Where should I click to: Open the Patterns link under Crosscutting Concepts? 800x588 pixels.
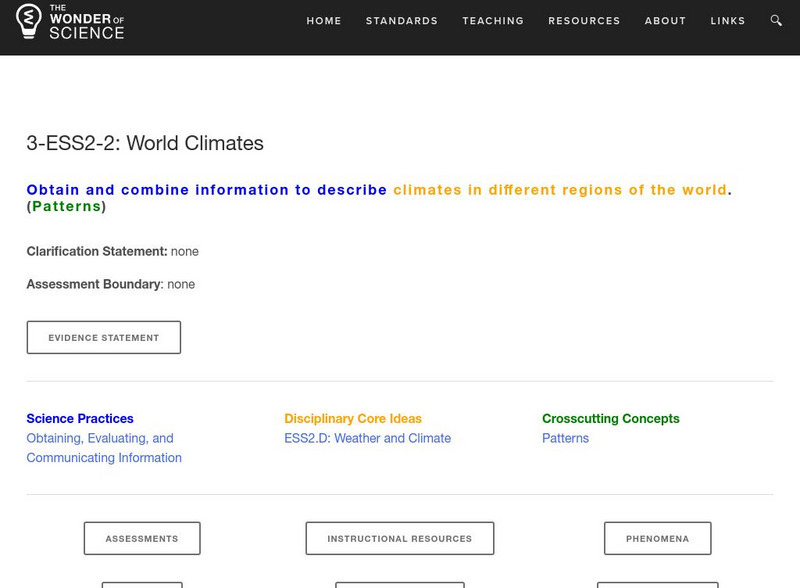pyautogui.click(x=565, y=438)
